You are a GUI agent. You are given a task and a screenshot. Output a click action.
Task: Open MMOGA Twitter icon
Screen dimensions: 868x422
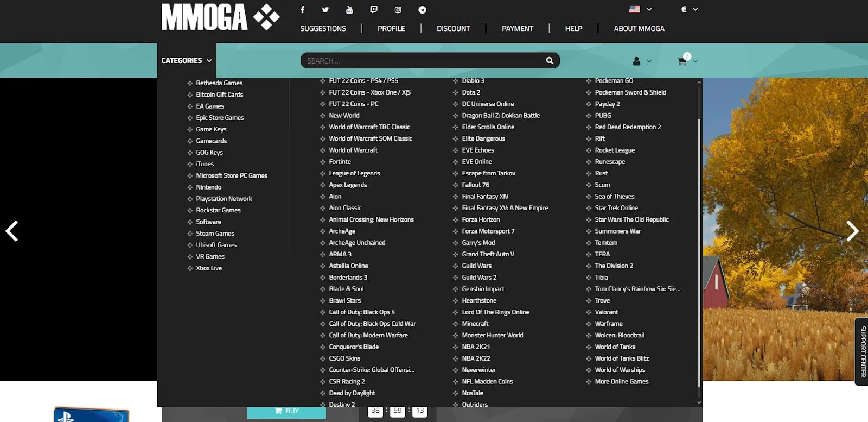point(325,9)
